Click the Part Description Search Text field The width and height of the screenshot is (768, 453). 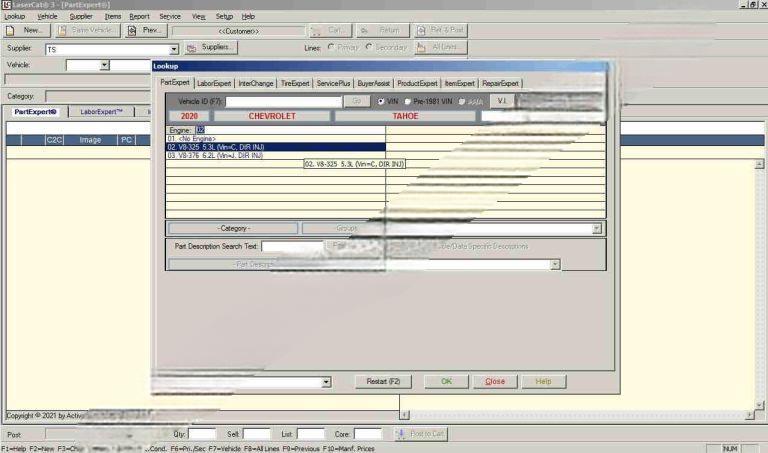(293, 246)
